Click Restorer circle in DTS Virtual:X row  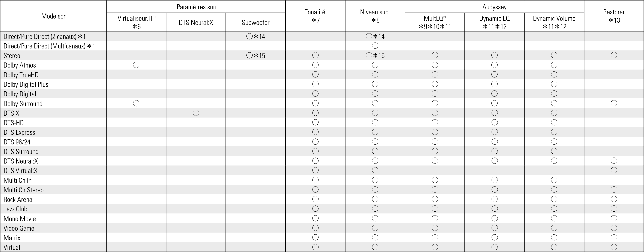pos(614,170)
